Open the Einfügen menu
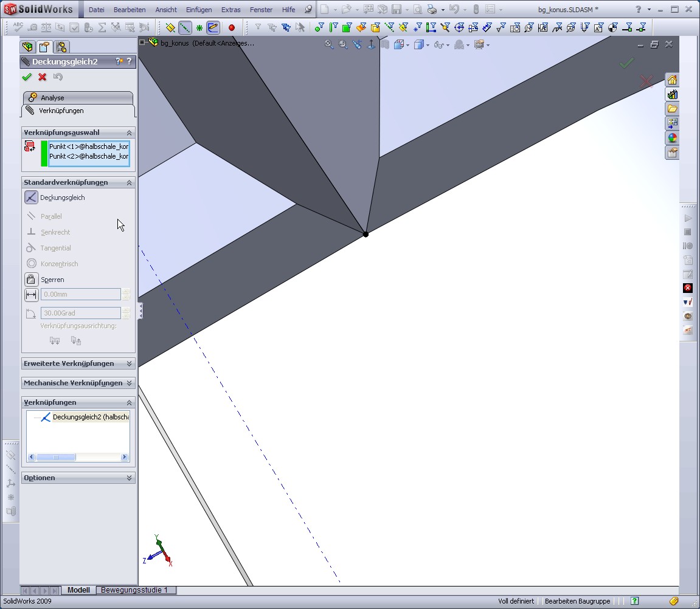The width and height of the screenshot is (700, 609). coord(199,10)
